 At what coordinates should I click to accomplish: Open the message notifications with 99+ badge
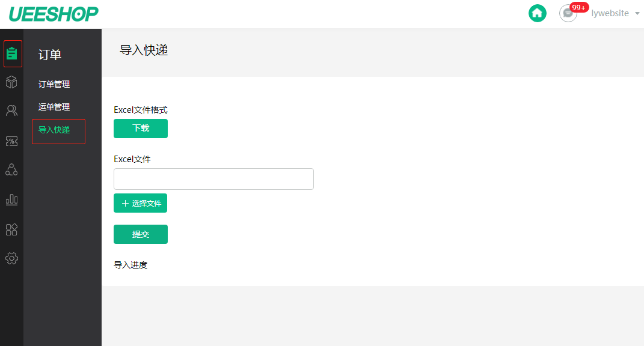click(x=569, y=13)
